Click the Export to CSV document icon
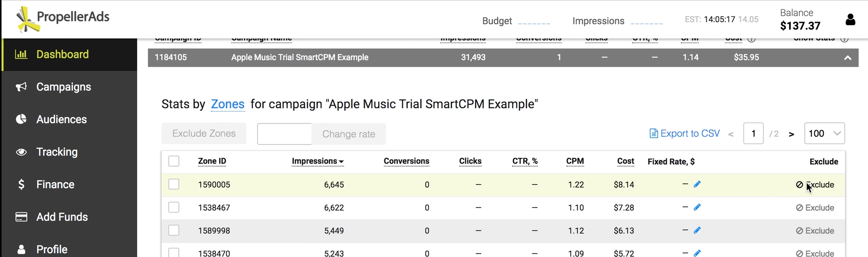This screenshot has height=257, width=868. 654,134
